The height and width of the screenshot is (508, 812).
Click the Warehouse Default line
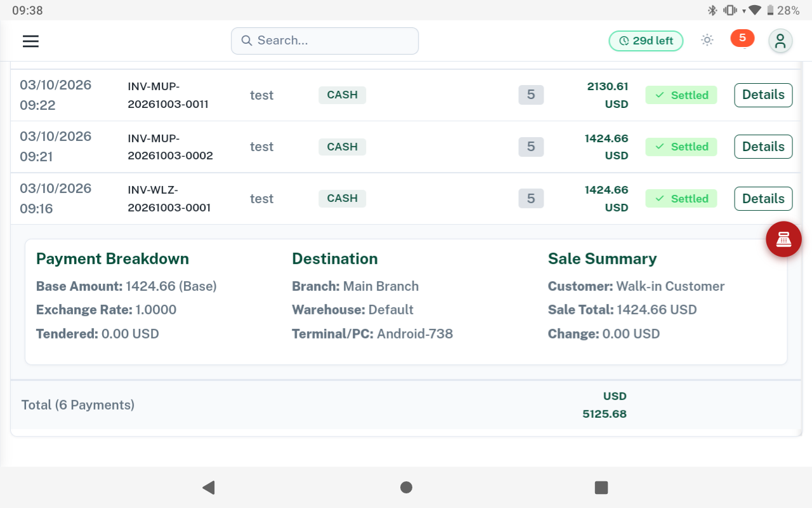[x=353, y=310]
